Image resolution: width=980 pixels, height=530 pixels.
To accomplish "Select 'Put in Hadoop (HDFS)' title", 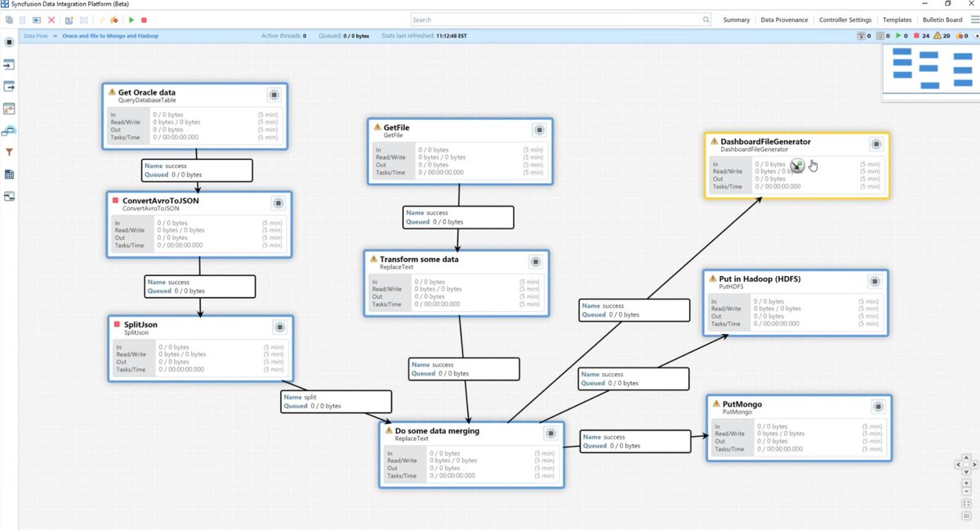I will [759, 278].
